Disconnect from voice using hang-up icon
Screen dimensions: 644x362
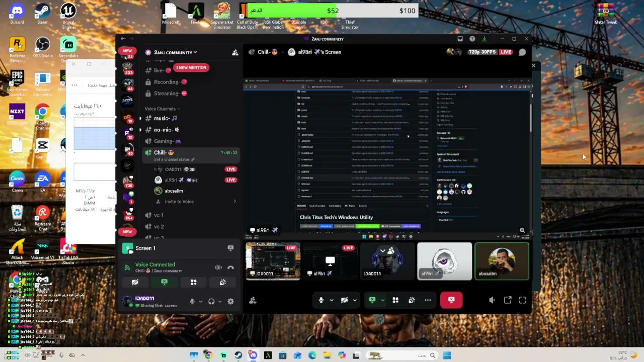point(230,267)
